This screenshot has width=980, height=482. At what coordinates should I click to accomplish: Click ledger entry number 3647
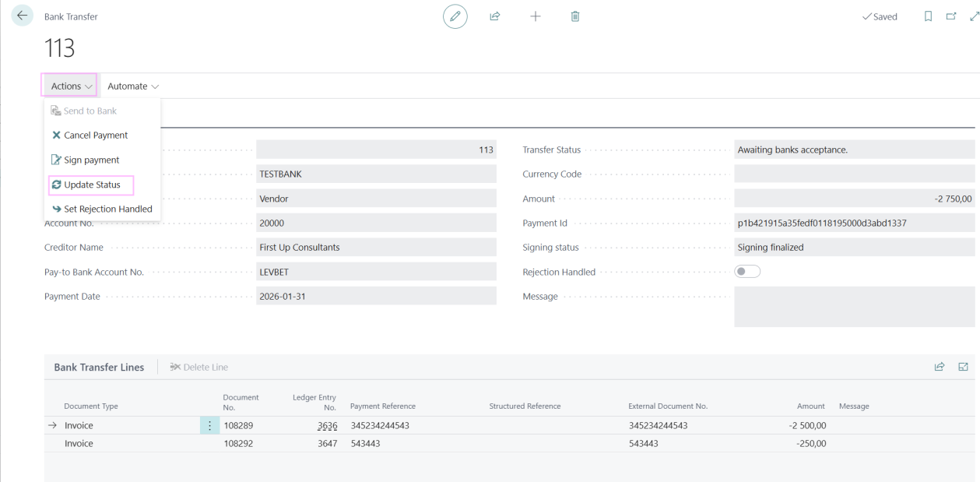[x=327, y=443]
